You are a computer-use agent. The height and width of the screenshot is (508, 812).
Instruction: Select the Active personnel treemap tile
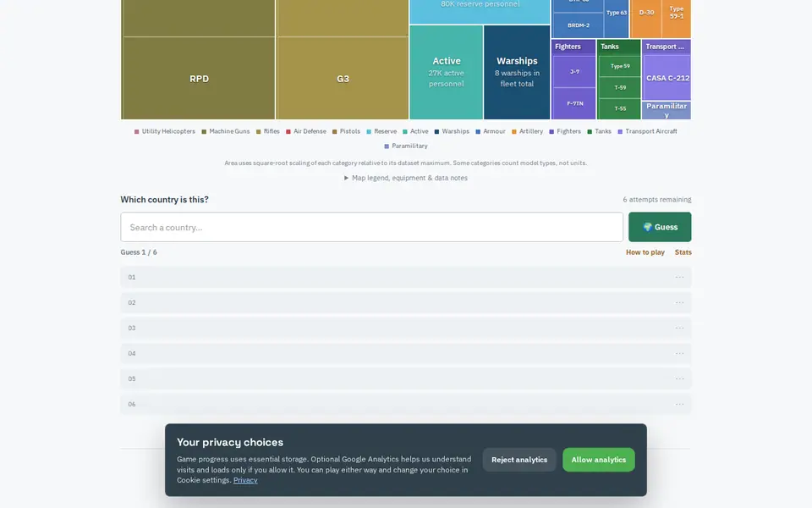(x=447, y=72)
